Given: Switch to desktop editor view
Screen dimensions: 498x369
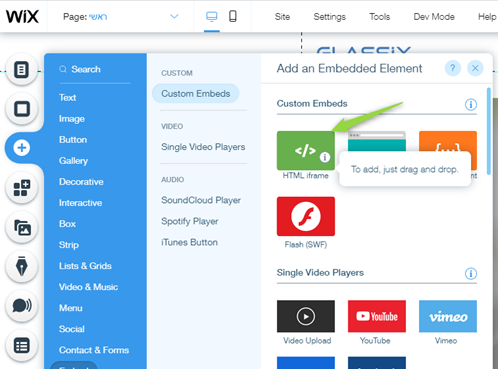Looking at the screenshot, I should pyautogui.click(x=212, y=16).
